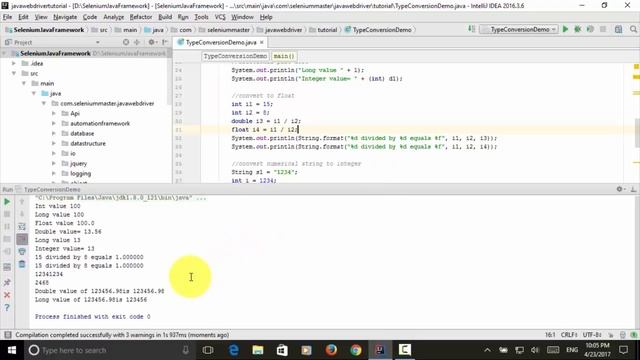Screen dimensions: 640x360
Task: Select the jquery package in tree
Action: tap(78, 163)
